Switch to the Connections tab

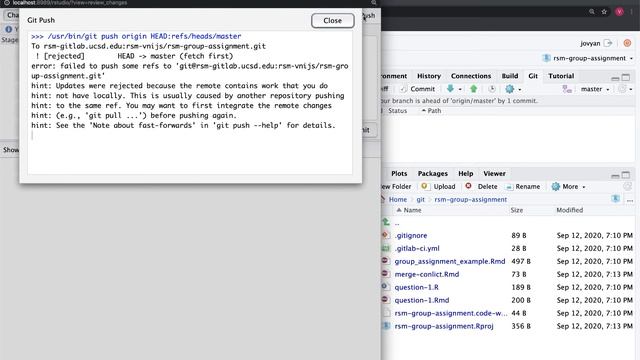[x=471, y=76]
